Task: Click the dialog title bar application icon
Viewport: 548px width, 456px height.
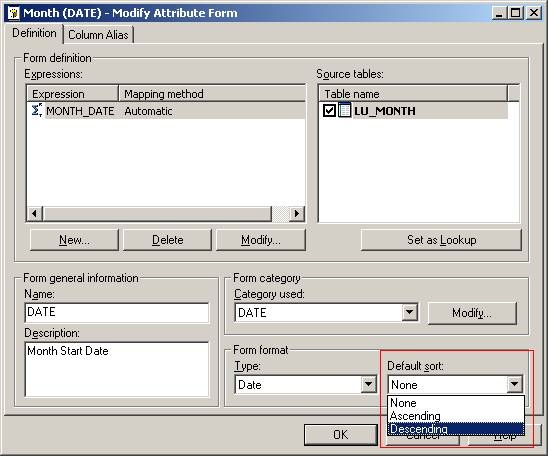Action: pos(14,13)
